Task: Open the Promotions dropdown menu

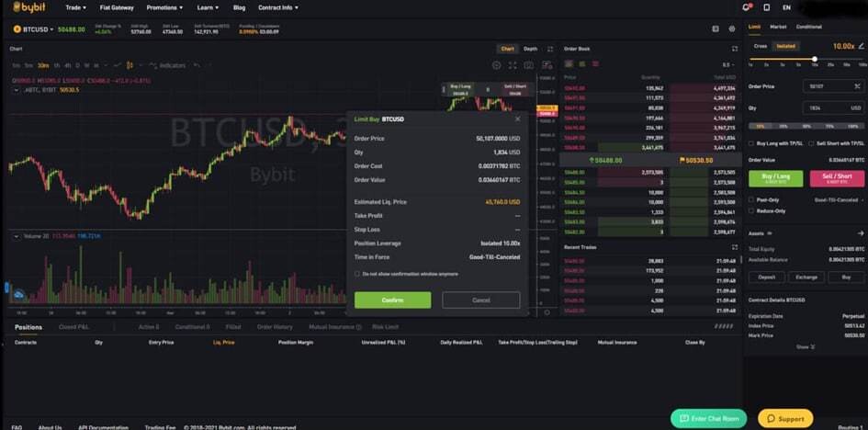Action: [164, 7]
